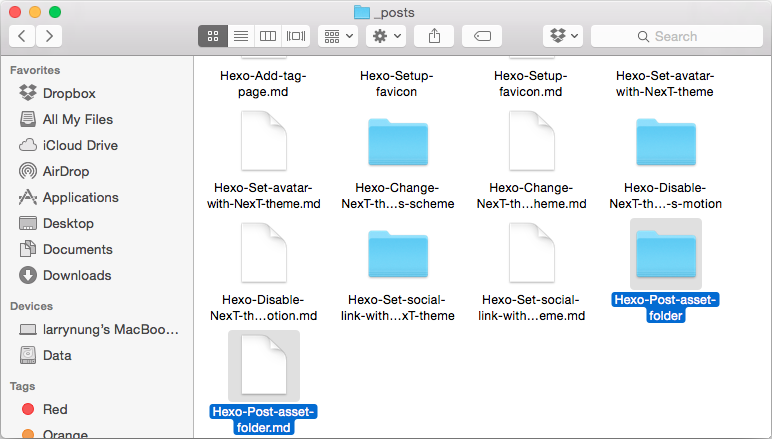Open the Action gear menu
772x439 pixels.
click(x=386, y=36)
